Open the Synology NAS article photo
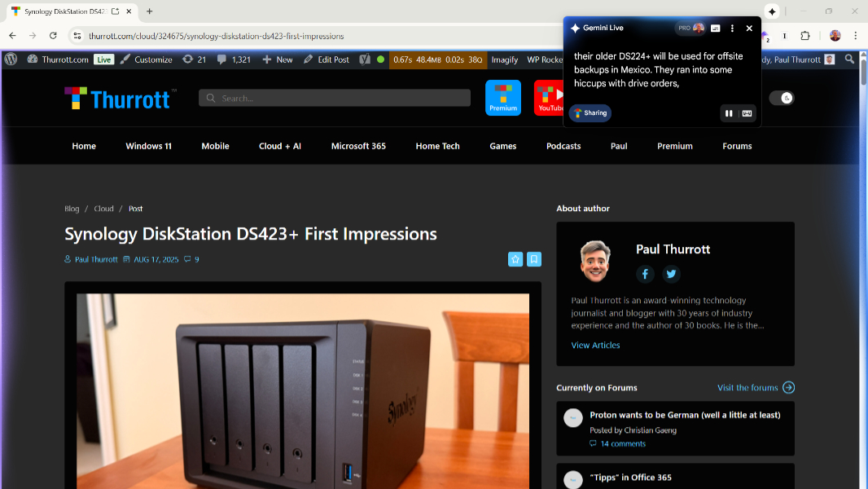The height and width of the screenshot is (489, 868). 303,391
